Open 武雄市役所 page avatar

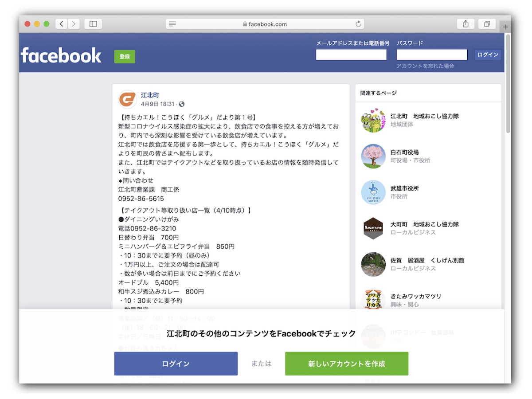click(x=373, y=192)
